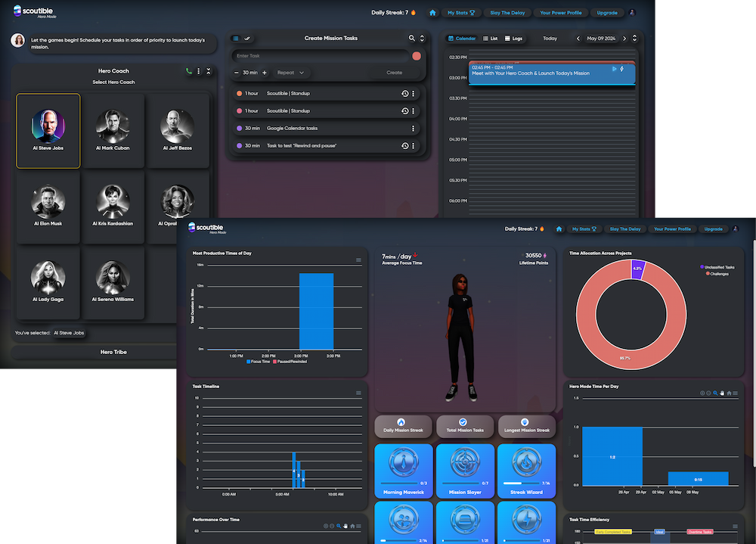The height and width of the screenshot is (544, 756).
Task: Jump calendar to Today
Action: (x=550, y=39)
